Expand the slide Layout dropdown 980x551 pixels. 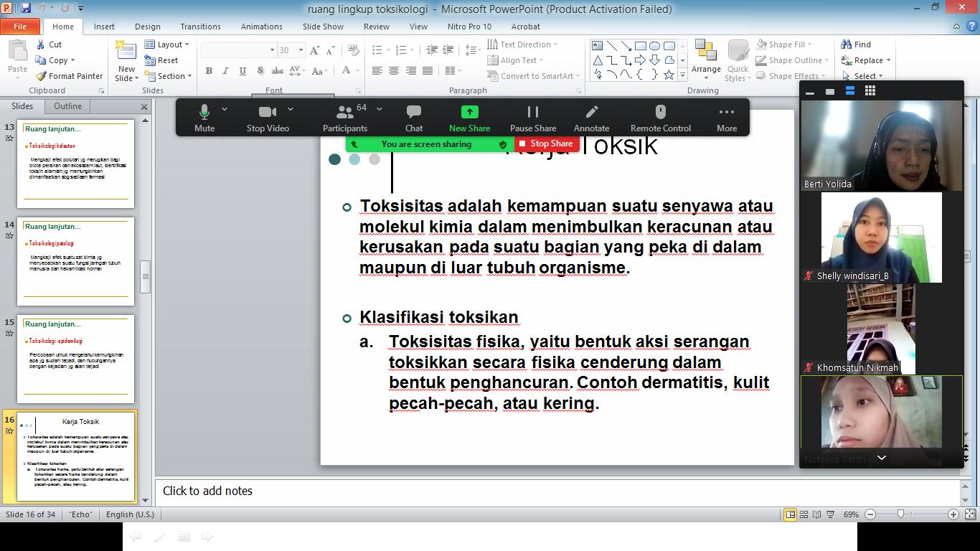point(169,44)
